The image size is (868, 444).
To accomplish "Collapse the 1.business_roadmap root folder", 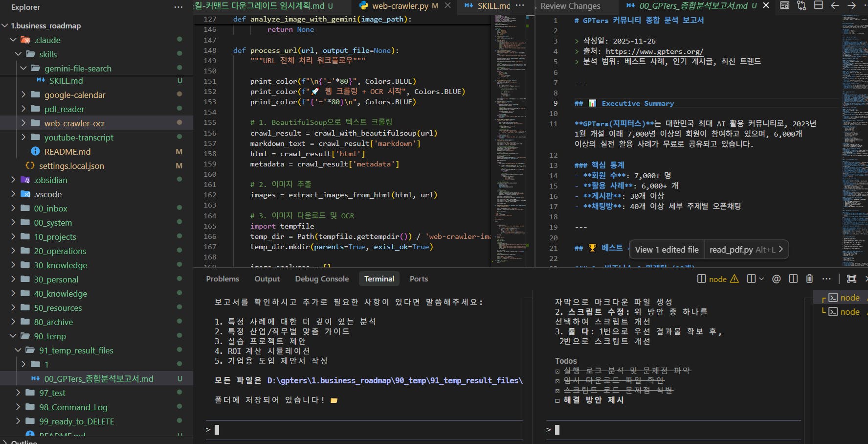I will pyautogui.click(x=5, y=25).
